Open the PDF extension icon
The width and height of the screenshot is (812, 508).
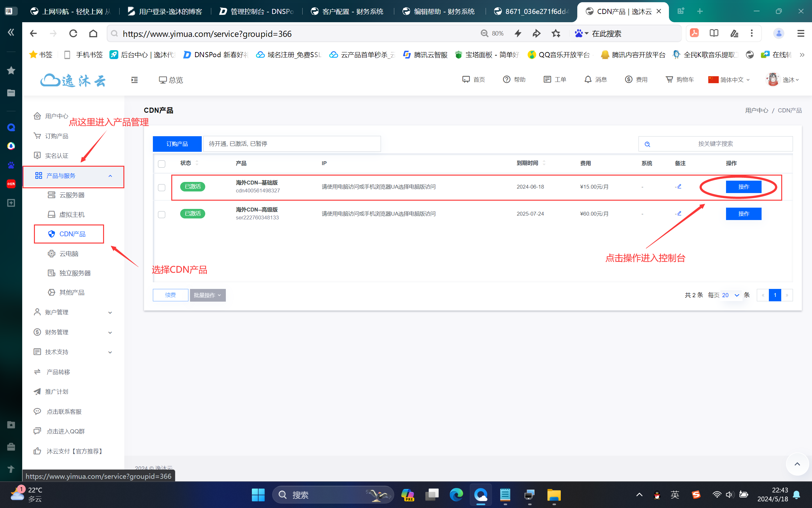click(694, 33)
